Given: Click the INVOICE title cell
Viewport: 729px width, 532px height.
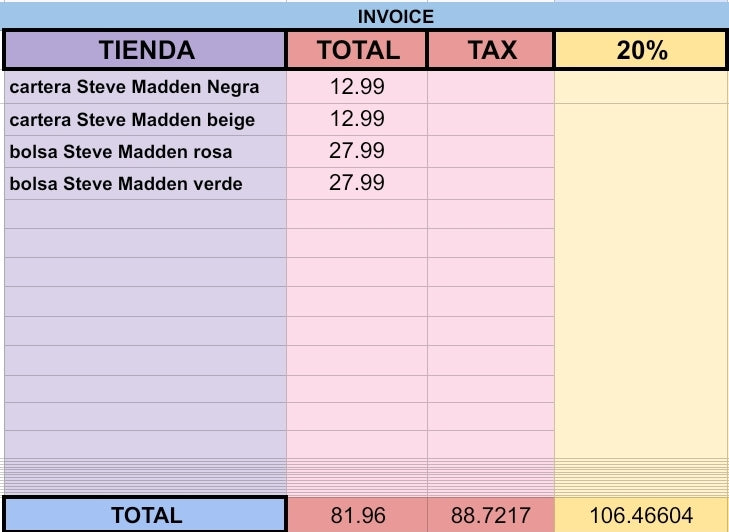Looking at the screenshot, I should pyautogui.click(x=395, y=16).
